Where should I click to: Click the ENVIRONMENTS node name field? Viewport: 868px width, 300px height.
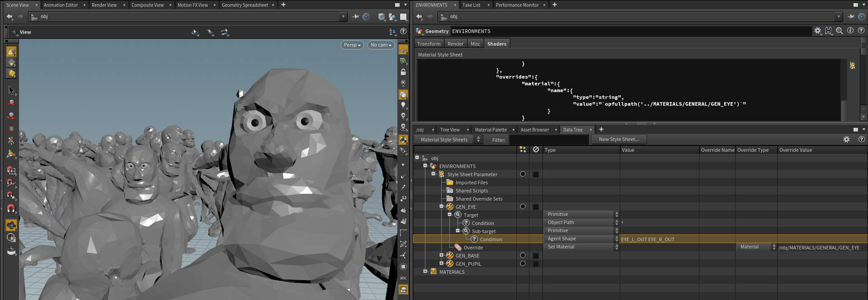[631, 31]
